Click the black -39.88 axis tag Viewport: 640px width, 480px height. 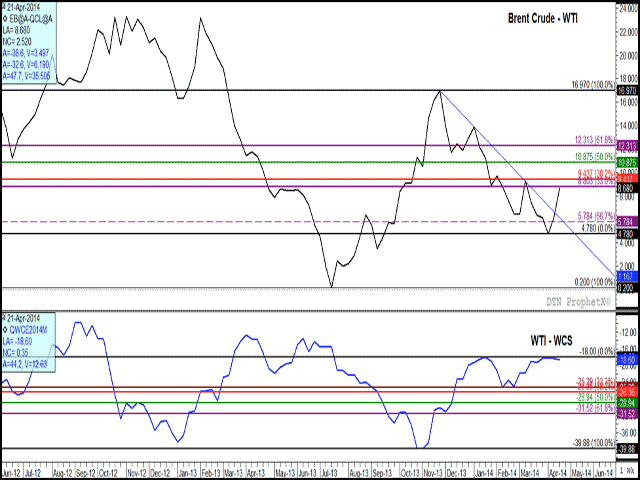(x=627, y=449)
